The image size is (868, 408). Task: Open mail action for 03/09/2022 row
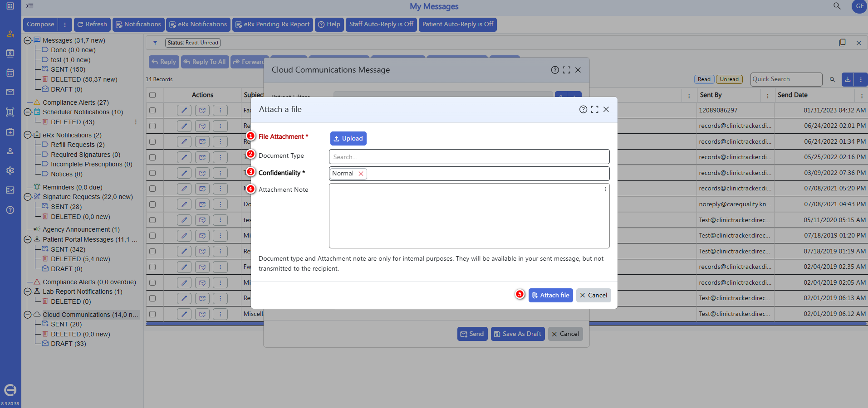tap(202, 173)
